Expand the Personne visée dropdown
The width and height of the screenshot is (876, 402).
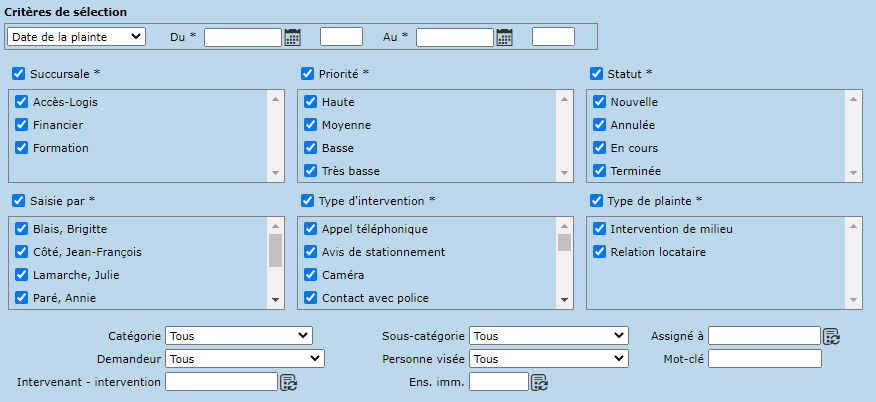click(x=548, y=358)
